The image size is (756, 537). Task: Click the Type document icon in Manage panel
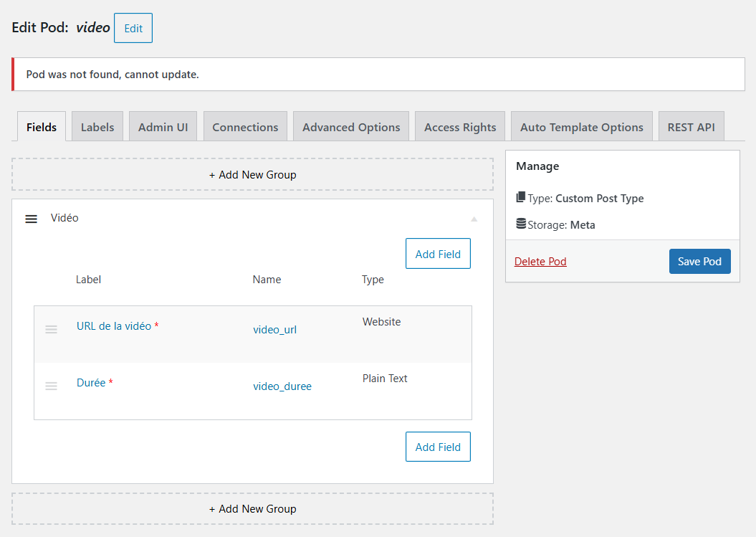521,197
